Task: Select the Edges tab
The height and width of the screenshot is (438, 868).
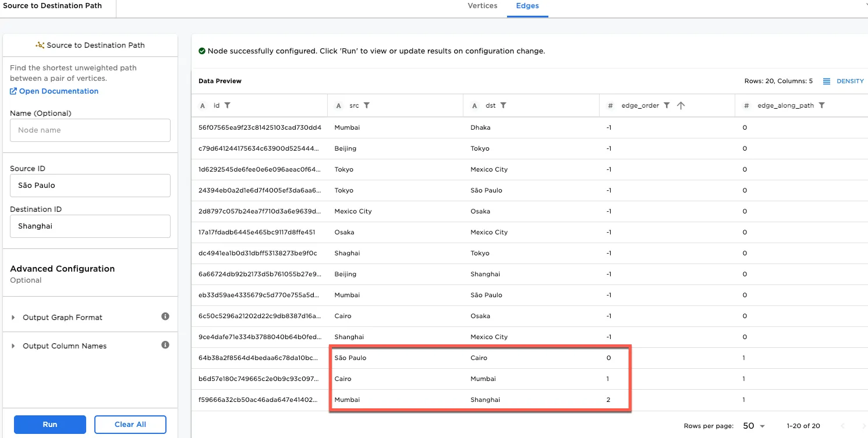Action: pos(527,6)
